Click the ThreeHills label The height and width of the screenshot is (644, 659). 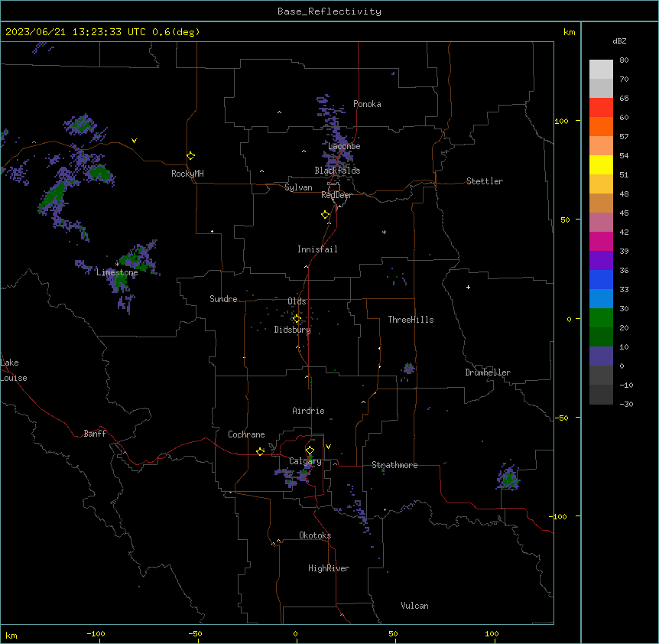411,320
